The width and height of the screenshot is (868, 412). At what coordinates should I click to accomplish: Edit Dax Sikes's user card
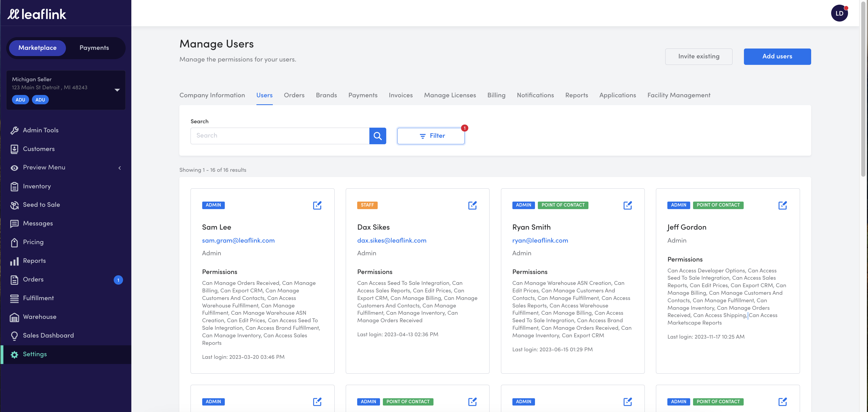[x=472, y=205]
